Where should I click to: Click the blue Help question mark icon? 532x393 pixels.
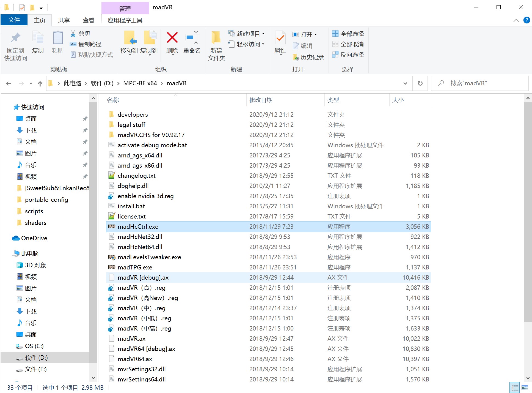[x=527, y=20]
